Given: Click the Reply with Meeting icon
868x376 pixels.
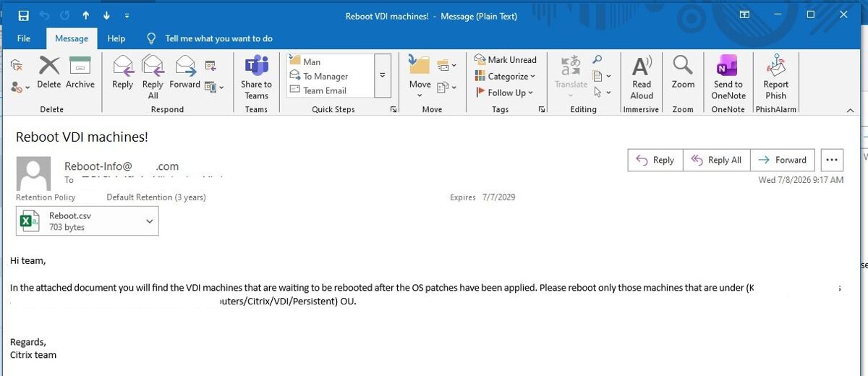Looking at the screenshot, I should (x=210, y=66).
